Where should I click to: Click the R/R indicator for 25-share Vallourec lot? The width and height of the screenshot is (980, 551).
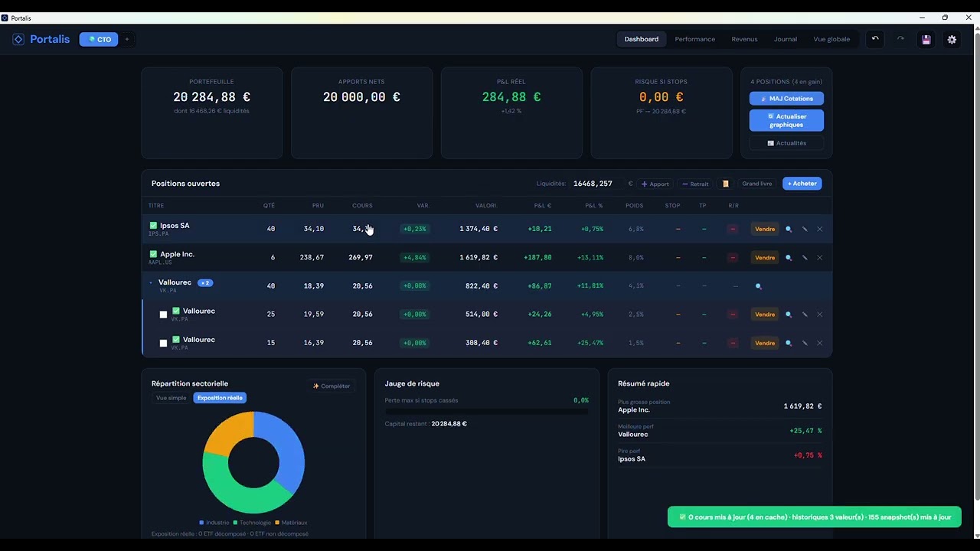pyautogui.click(x=733, y=315)
